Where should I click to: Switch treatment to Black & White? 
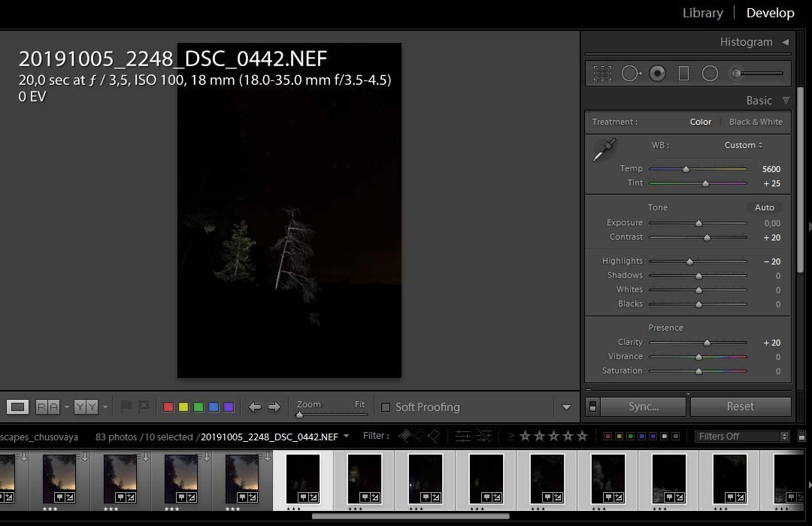coord(756,122)
